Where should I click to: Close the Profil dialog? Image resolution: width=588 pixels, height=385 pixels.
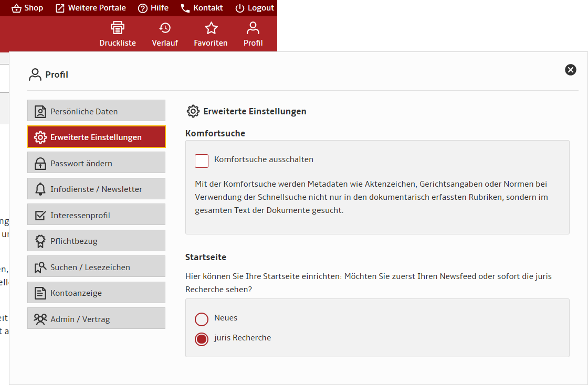(571, 70)
